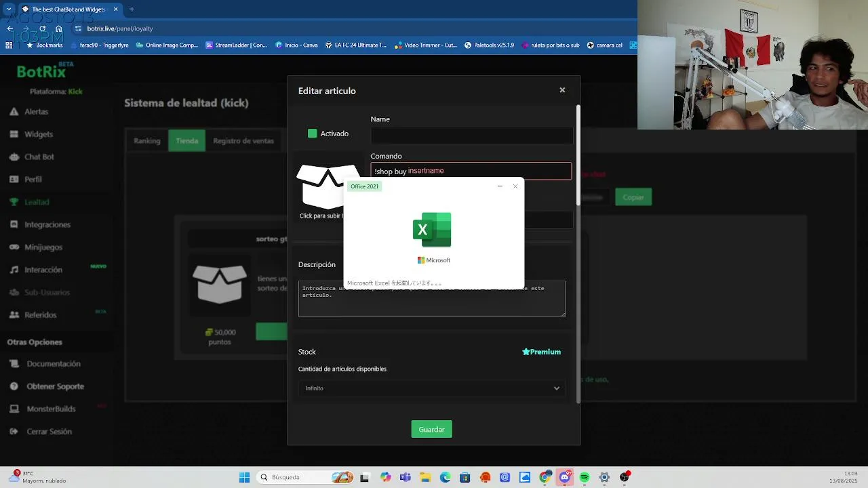Toggle the Activado checkbox
Screen dimensions: 868x488
(x=312, y=134)
